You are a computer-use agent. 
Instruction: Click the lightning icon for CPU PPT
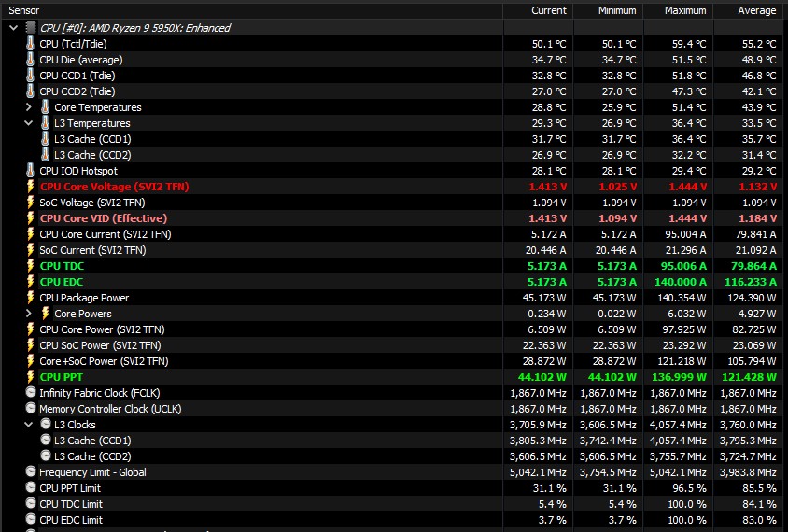tap(30, 377)
